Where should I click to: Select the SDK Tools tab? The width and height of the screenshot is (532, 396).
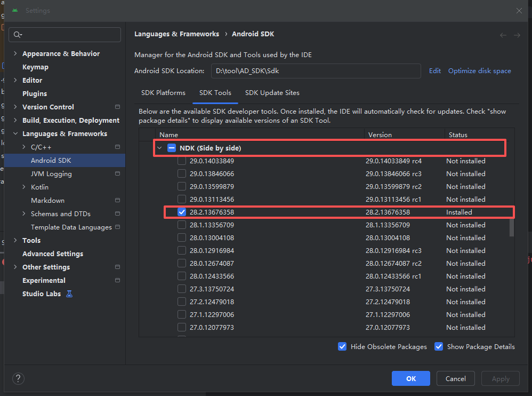click(215, 93)
